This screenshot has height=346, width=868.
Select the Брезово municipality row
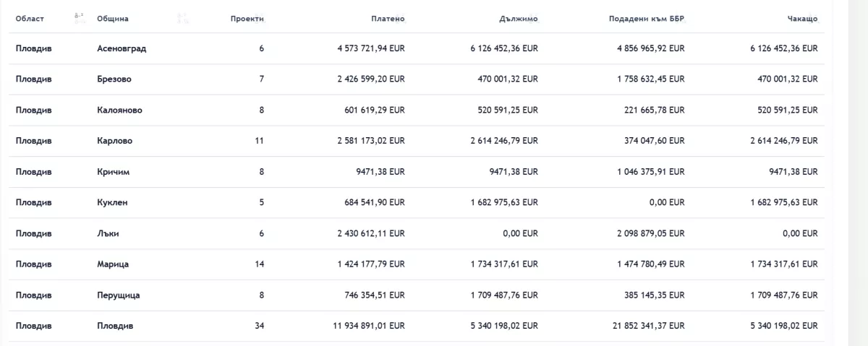[x=114, y=79]
